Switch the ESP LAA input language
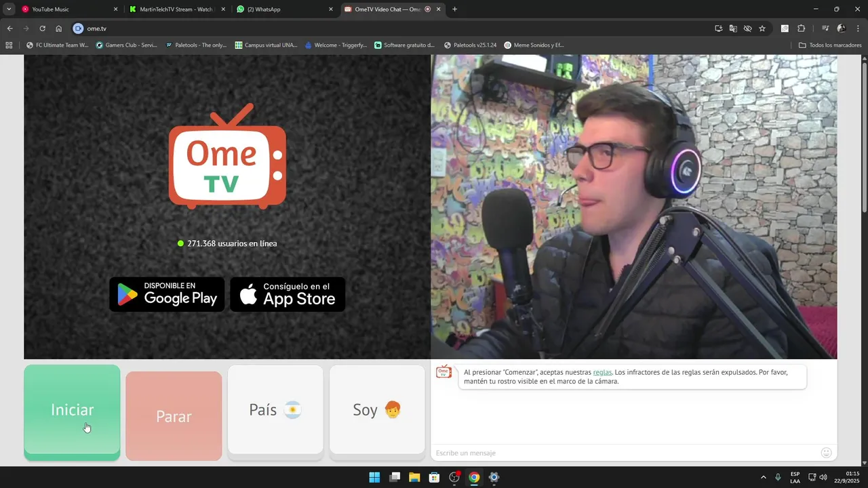This screenshot has width=868, height=488. [x=795, y=477]
